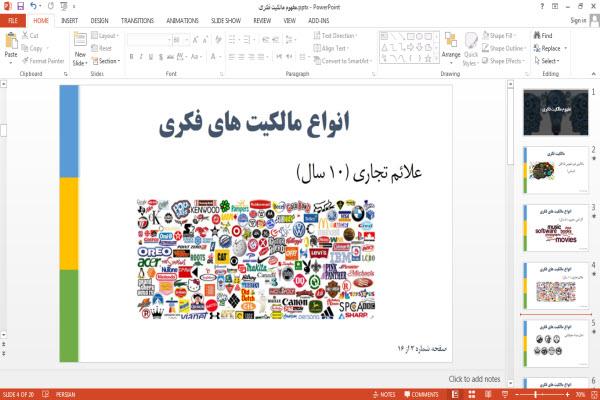This screenshot has width=600, height=400.
Task: Toggle Underline formatting
Action: coord(151,57)
